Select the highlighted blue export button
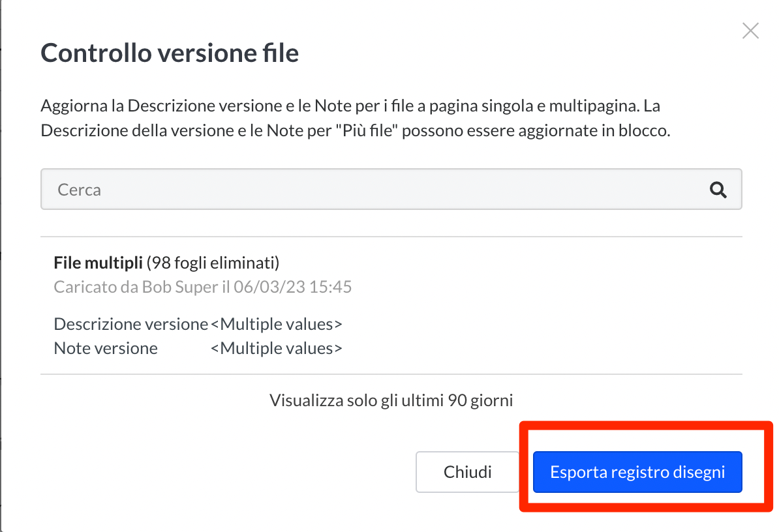The height and width of the screenshot is (532, 779). (637, 471)
